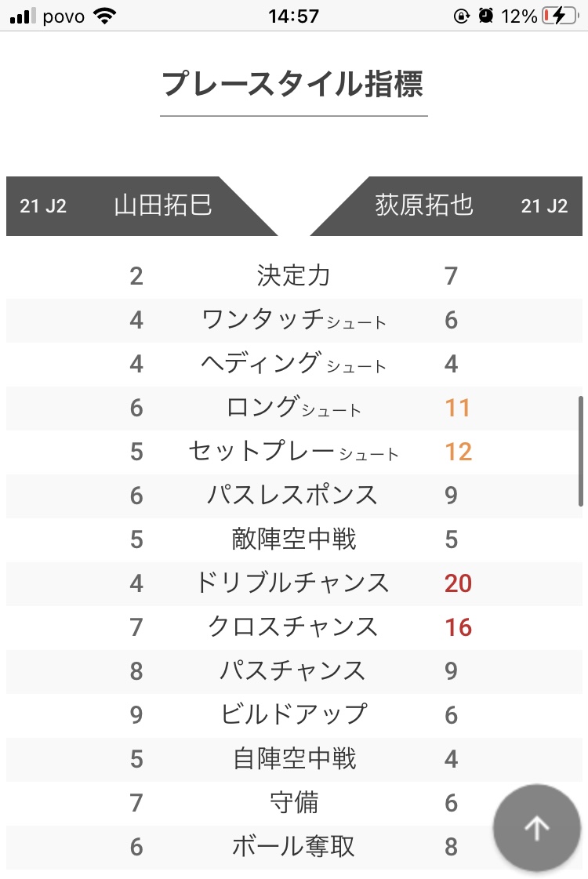Tap the orange value 12 for セットプレー
The image size is (588, 879).
coord(459,452)
